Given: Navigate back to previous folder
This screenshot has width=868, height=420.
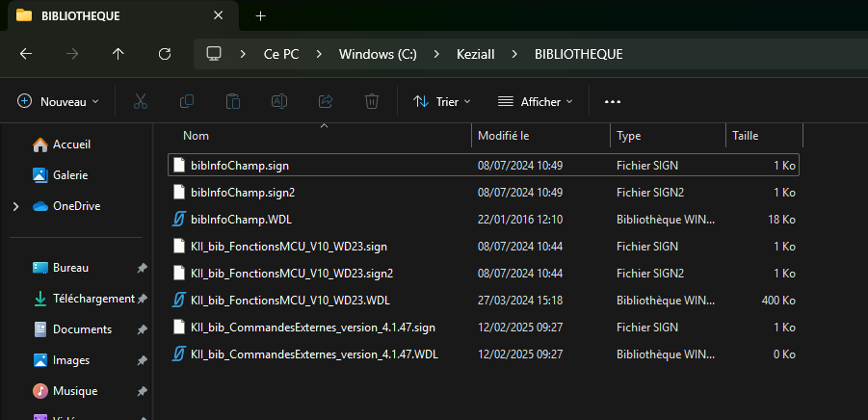Looking at the screenshot, I should click(x=26, y=54).
